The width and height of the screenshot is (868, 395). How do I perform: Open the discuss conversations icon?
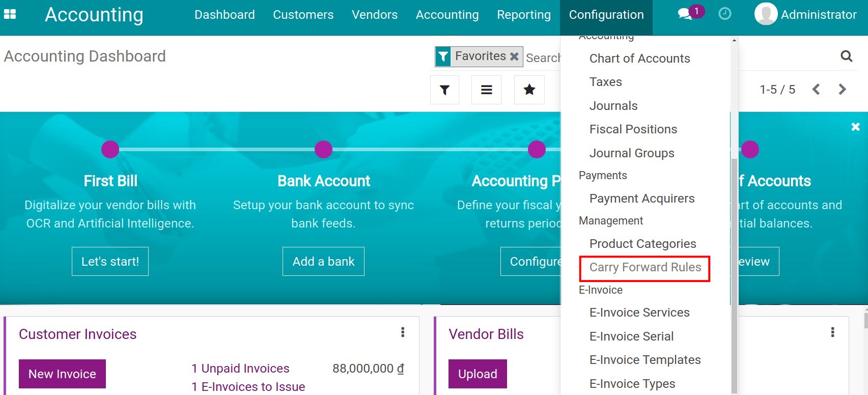[x=685, y=14]
